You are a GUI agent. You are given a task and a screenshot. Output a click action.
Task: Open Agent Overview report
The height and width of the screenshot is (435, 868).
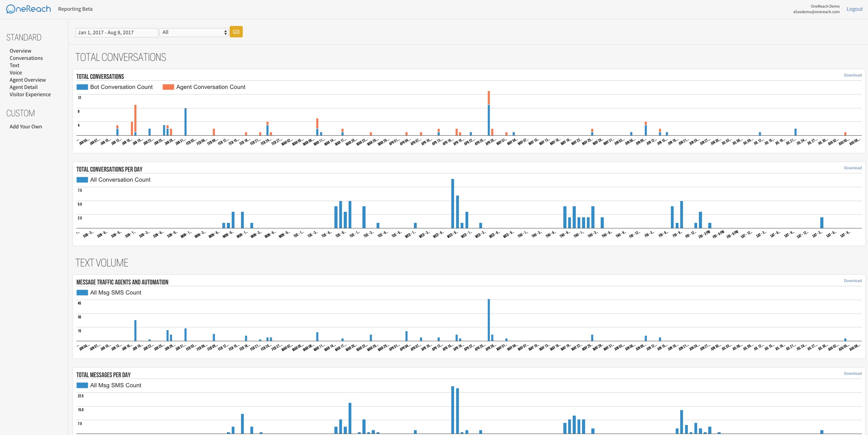tap(28, 80)
